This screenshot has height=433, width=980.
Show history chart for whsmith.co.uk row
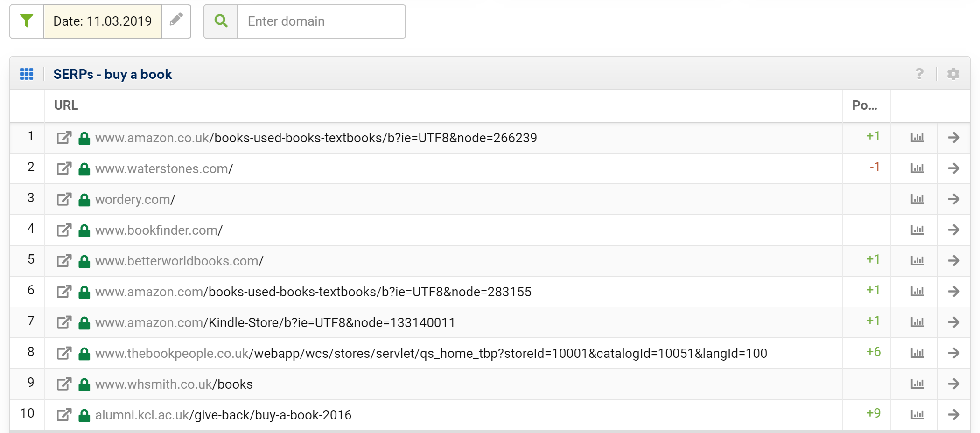[x=917, y=384]
